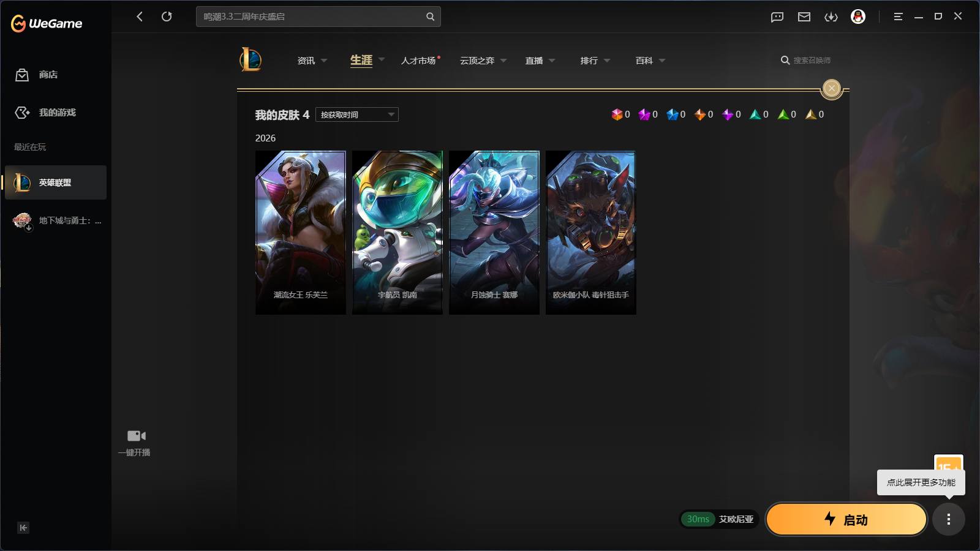Close the skin panel with the gold X

(831, 89)
